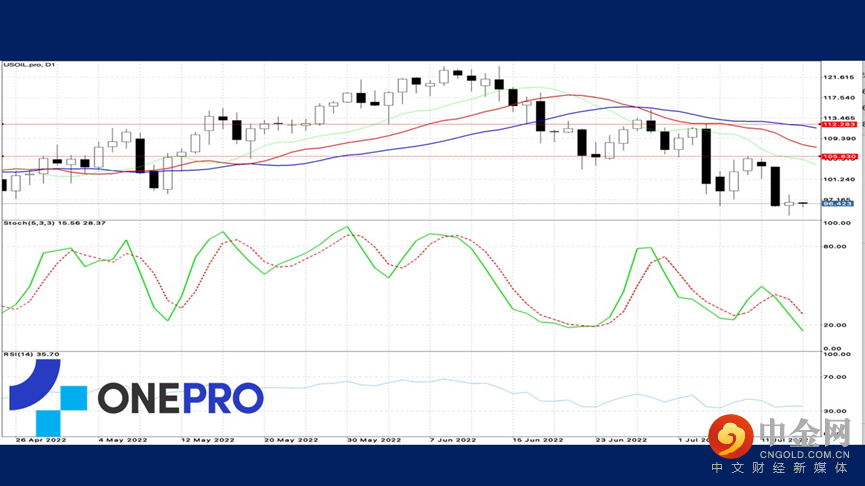The height and width of the screenshot is (486, 865).
Task: Select the red 112.283 price tag
Action: [839, 125]
